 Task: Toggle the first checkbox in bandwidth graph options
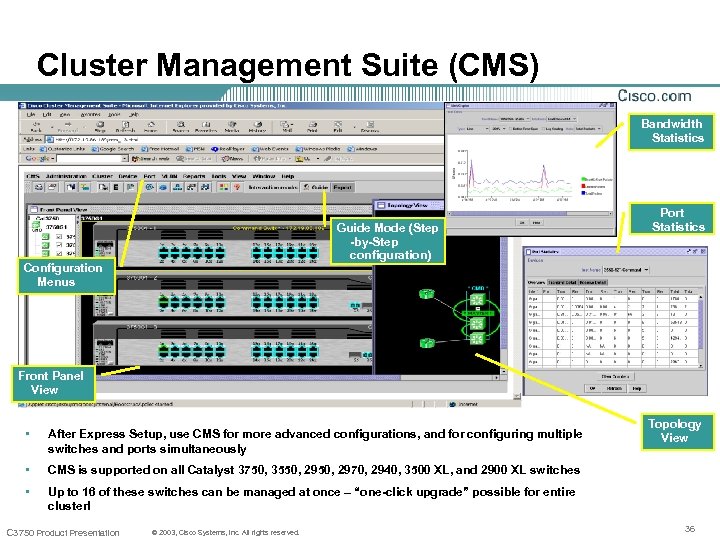pos(512,129)
